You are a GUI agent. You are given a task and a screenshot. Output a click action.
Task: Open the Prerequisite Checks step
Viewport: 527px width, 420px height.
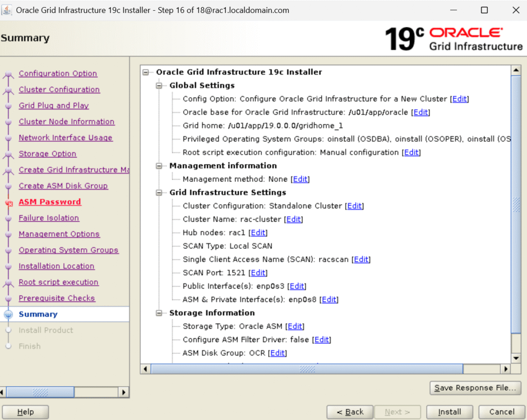(57, 298)
